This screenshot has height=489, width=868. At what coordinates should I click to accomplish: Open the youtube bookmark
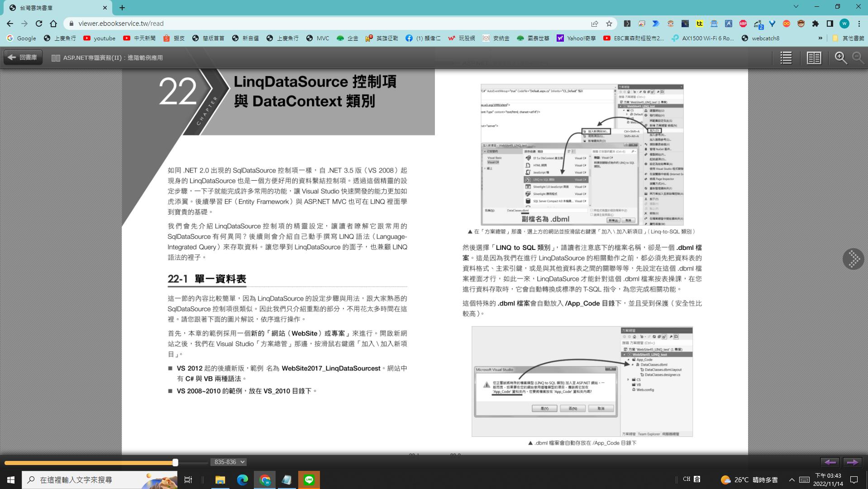point(99,38)
